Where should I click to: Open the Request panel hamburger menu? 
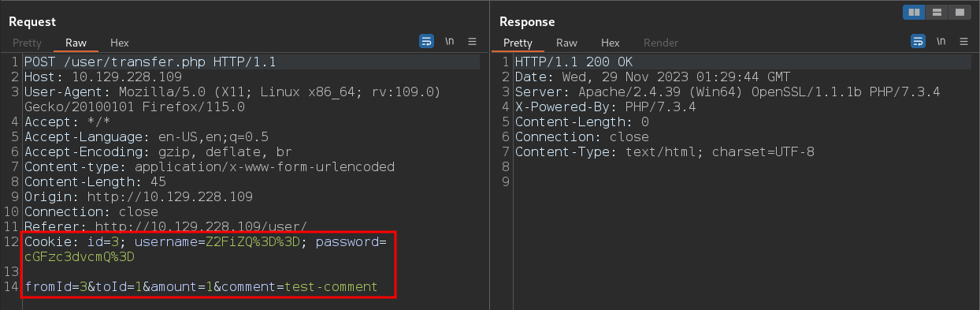click(x=473, y=42)
